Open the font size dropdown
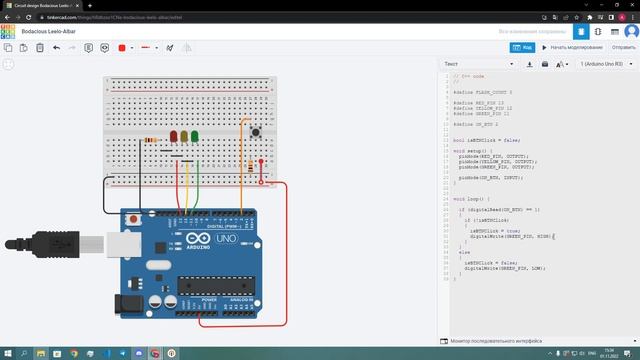640x360 pixels. 562,64
